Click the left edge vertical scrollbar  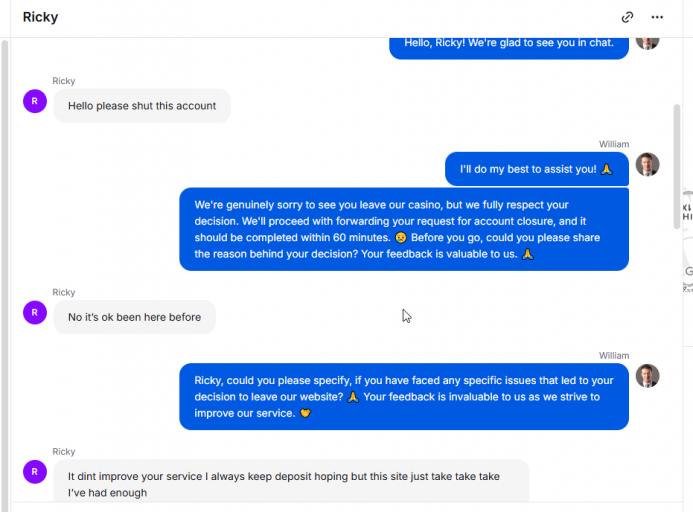pyautogui.click(x=5, y=275)
